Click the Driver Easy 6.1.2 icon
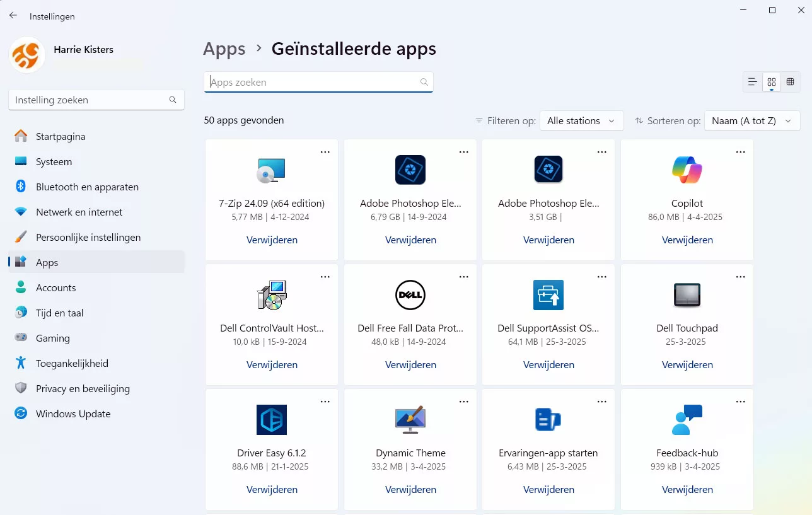The image size is (812, 515). click(x=272, y=420)
